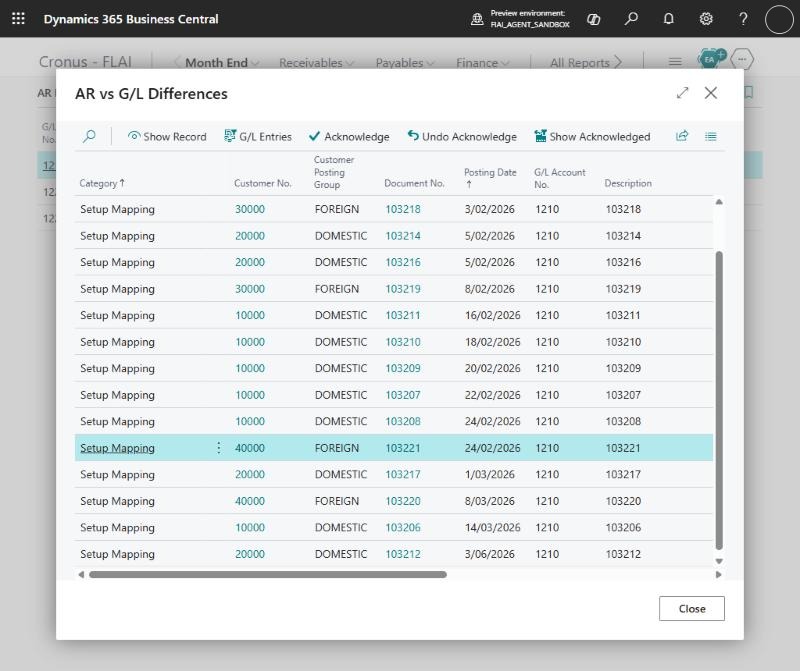
Task: Click the EA agent icon
Action: [710, 59]
